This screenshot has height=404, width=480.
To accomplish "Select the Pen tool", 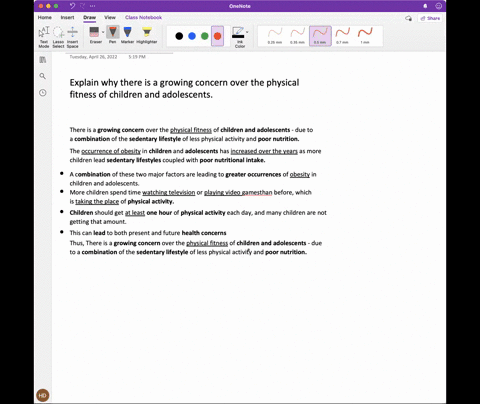I will coord(113,35).
